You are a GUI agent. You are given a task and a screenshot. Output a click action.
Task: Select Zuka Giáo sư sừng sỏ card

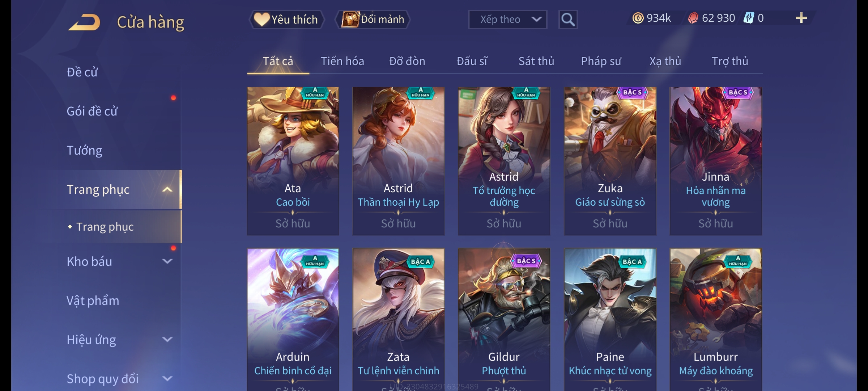610,161
